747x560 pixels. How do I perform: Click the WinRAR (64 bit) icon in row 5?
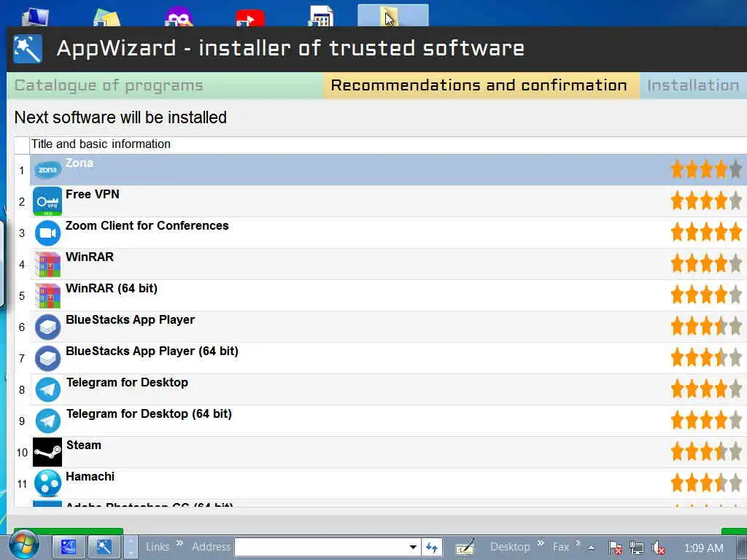[47, 296]
